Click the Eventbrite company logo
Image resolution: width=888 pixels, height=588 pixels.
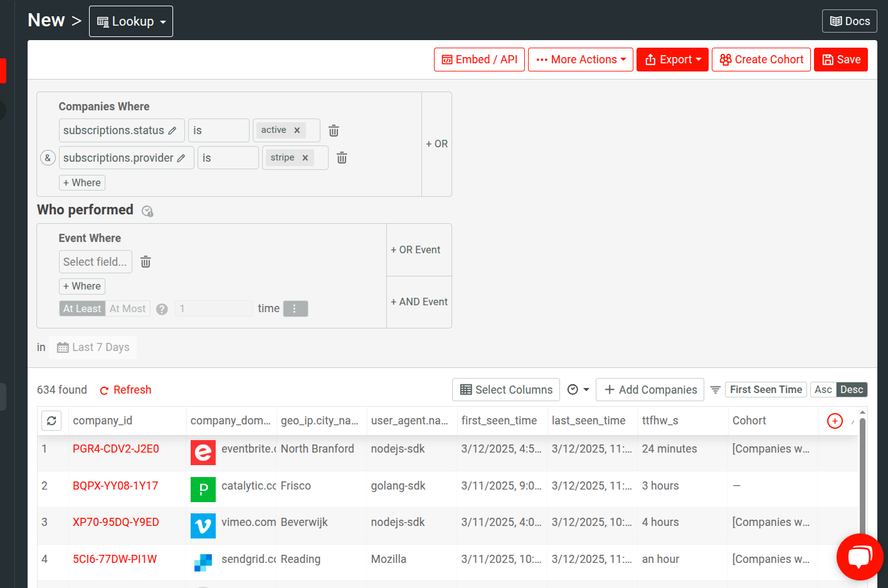pyautogui.click(x=203, y=452)
